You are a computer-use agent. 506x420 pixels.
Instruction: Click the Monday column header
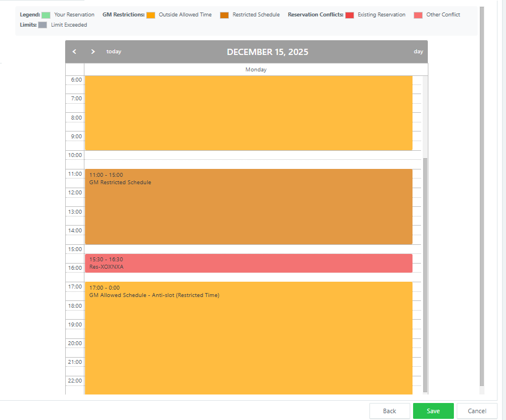[x=256, y=70]
